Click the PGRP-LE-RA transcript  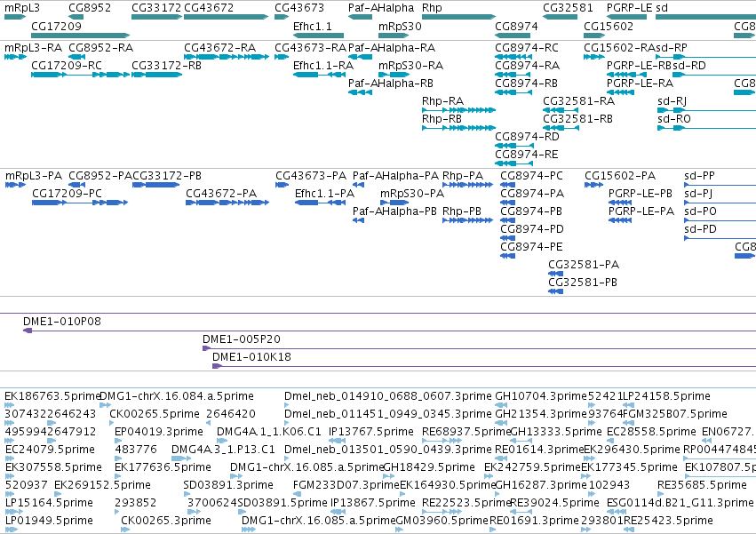coord(620,92)
